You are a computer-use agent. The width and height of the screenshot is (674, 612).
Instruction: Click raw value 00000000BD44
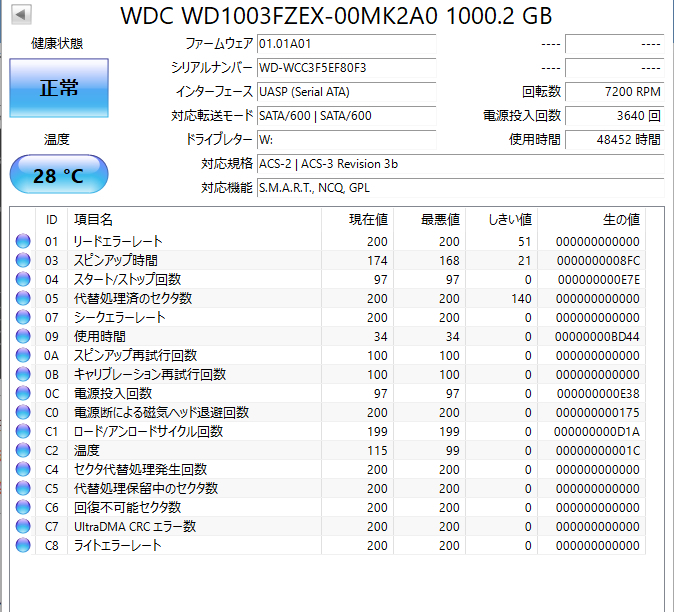[x=597, y=337]
